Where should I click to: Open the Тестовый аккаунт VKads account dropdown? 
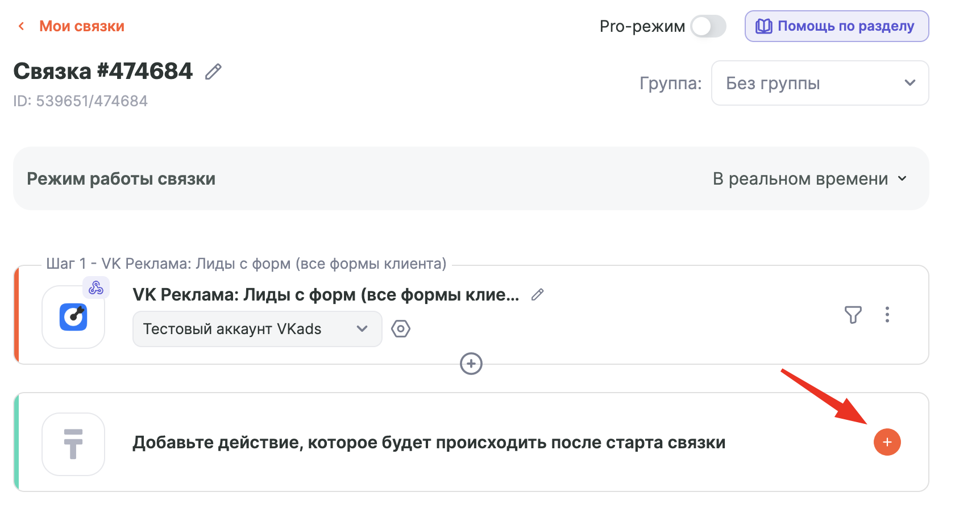tap(257, 329)
